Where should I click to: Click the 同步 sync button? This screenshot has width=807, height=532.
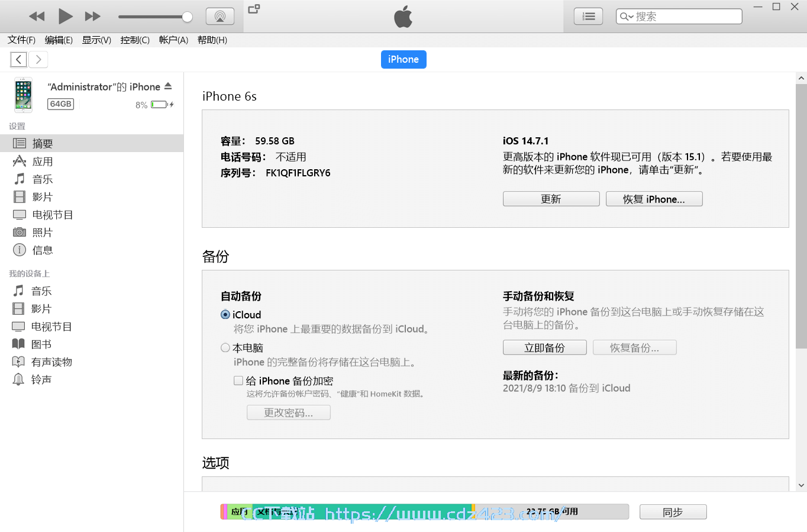673,512
